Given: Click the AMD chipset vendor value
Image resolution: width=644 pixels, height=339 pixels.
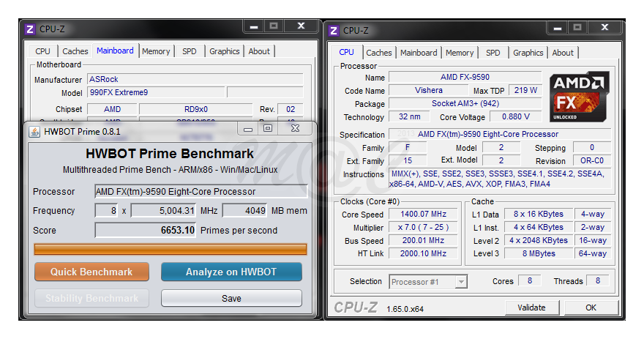Looking at the screenshot, I should 112,109.
